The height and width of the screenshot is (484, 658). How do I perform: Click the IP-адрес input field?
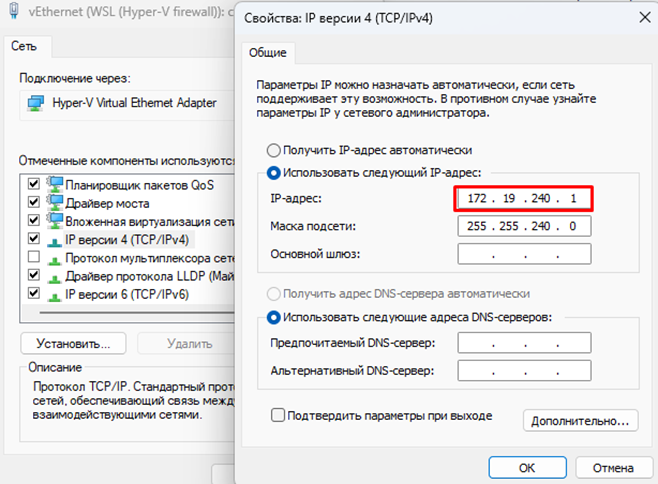(523, 198)
